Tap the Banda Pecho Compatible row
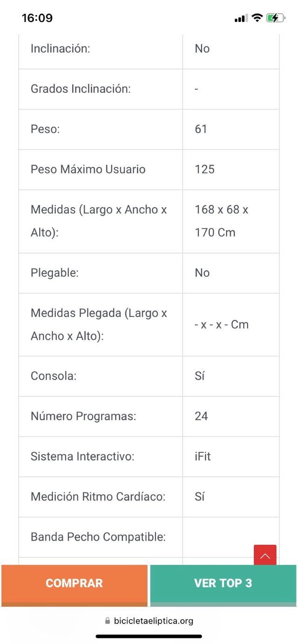The height and width of the screenshot is (644, 298). (x=149, y=537)
